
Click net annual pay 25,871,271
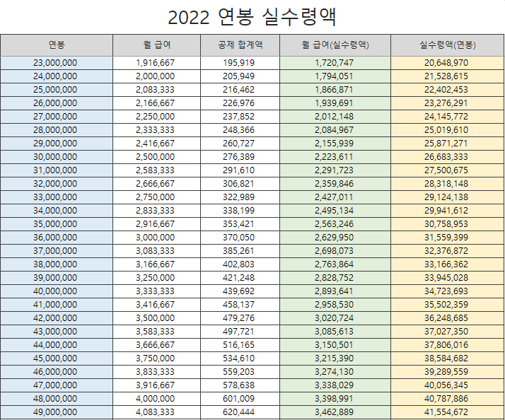tap(446, 144)
